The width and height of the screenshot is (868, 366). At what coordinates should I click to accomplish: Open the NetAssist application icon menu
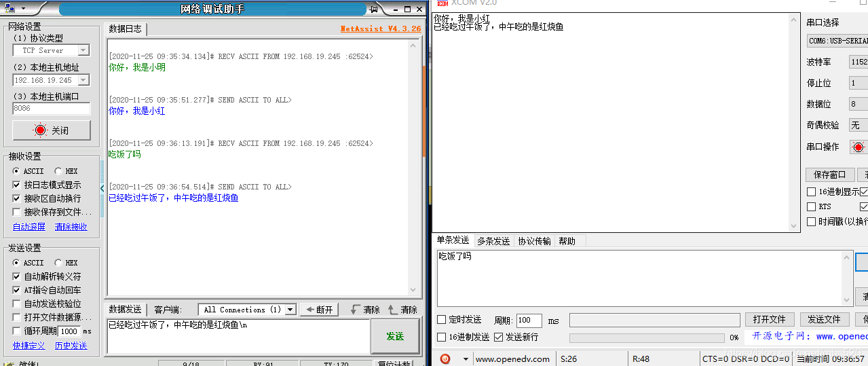point(10,9)
